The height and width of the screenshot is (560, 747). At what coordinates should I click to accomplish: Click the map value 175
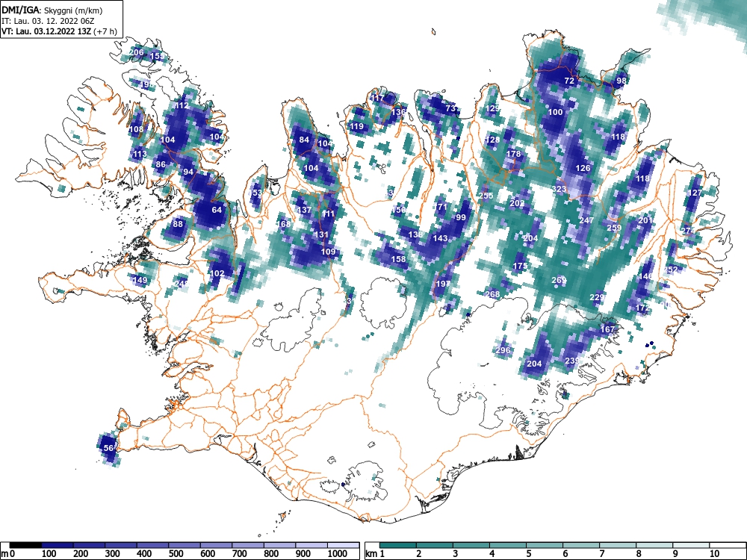[x=520, y=267]
